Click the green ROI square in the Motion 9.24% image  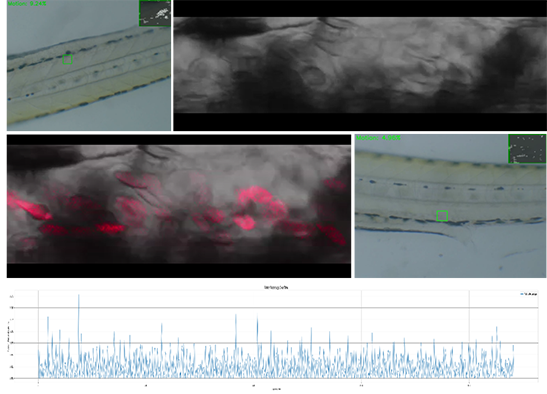[68, 59]
